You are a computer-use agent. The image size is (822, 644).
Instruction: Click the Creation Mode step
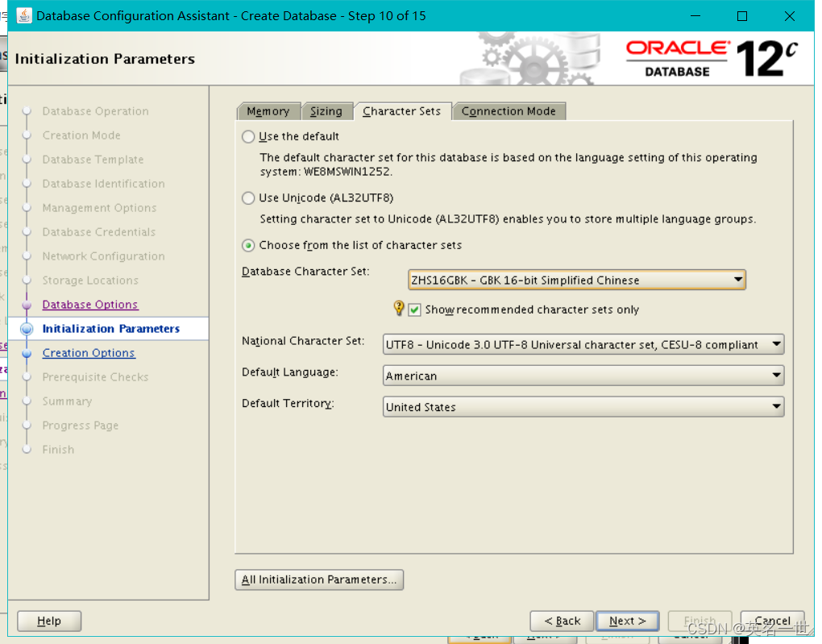pyautogui.click(x=81, y=135)
